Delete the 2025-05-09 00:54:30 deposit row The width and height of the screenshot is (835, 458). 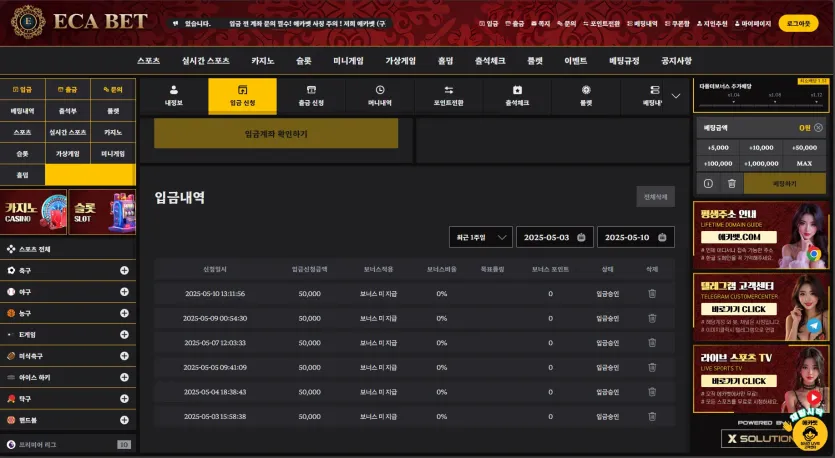(652, 318)
